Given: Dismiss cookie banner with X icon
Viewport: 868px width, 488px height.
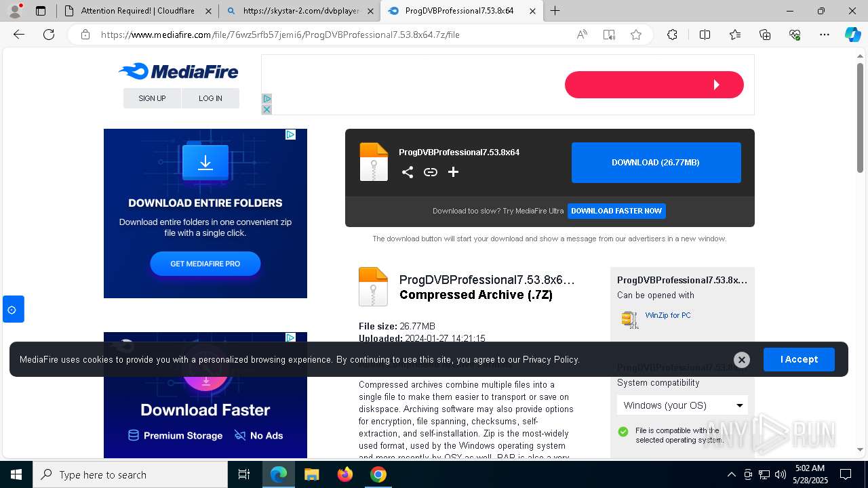Looking at the screenshot, I should (742, 360).
